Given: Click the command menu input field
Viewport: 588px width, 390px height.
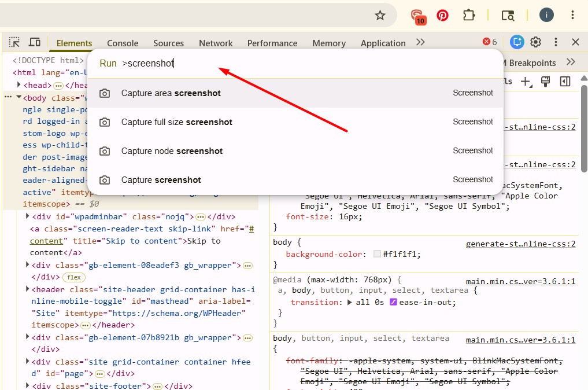Looking at the screenshot, I should pyautogui.click(x=295, y=64).
